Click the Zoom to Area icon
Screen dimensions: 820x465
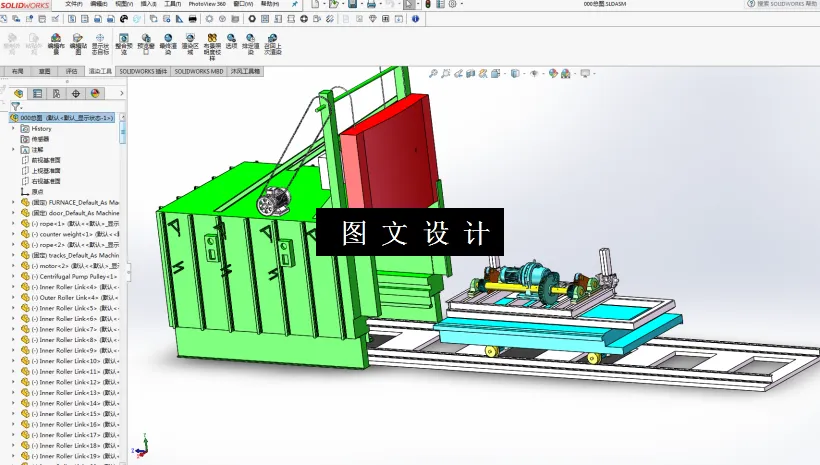pos(446,74)
